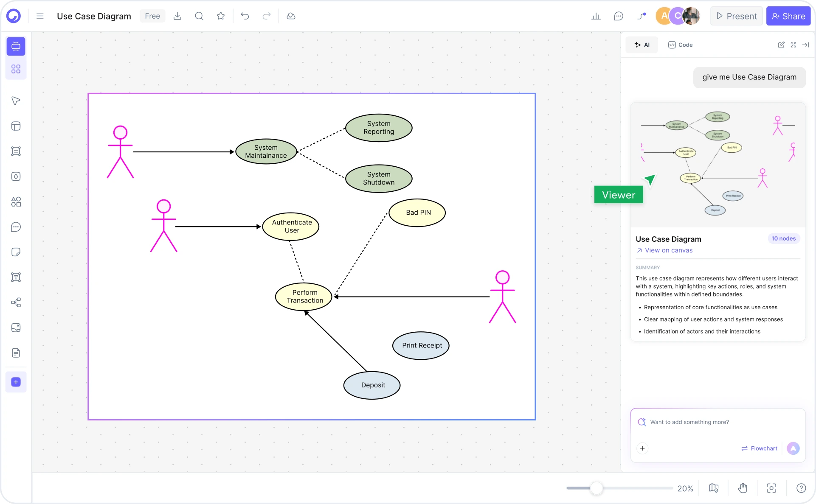Open the comment bubble tool
The image size is (816, 504).
16,227
